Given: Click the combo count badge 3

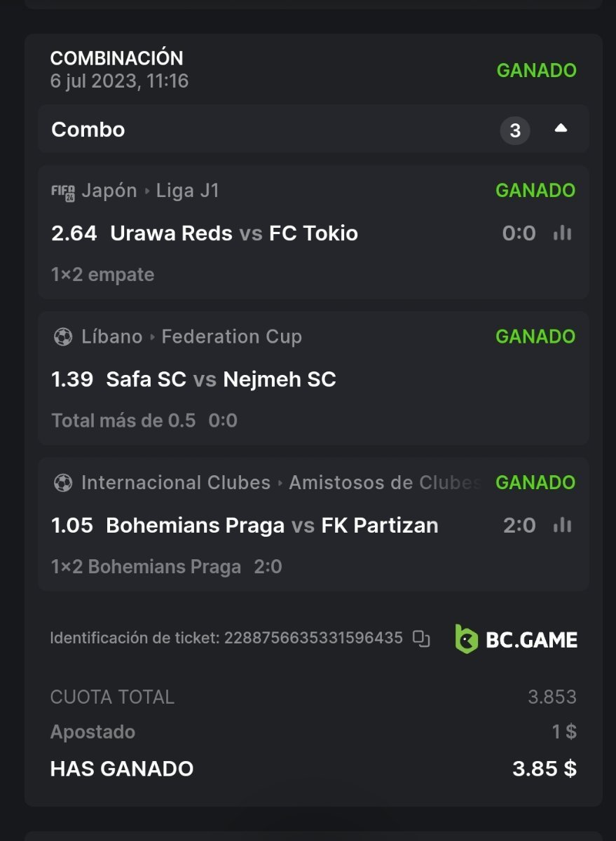Looking at the screenshot, I should (x=515, y=130).
